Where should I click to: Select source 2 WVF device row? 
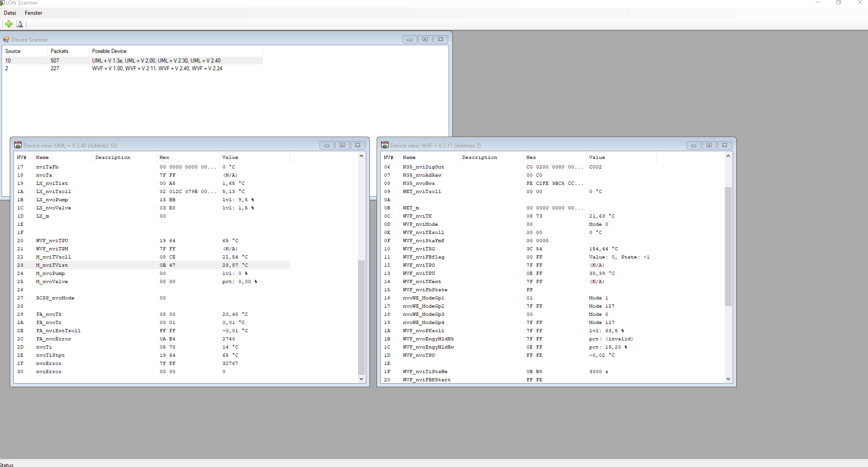pyautogui.click(x=133, y=68)
